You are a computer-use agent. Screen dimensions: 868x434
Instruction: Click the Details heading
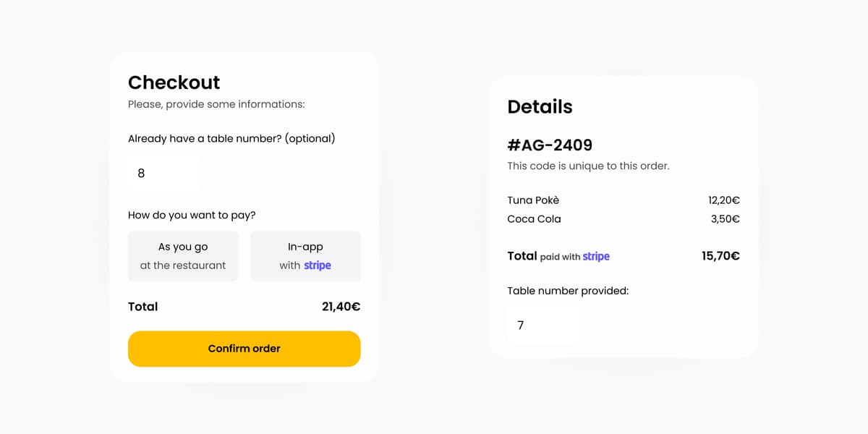click(540, 107)
